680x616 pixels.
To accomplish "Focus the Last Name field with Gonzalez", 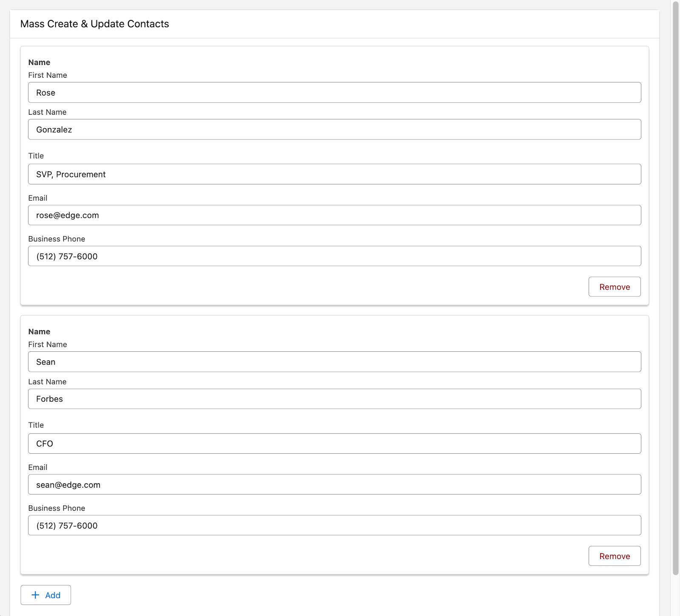I will (x=334, y=130).
